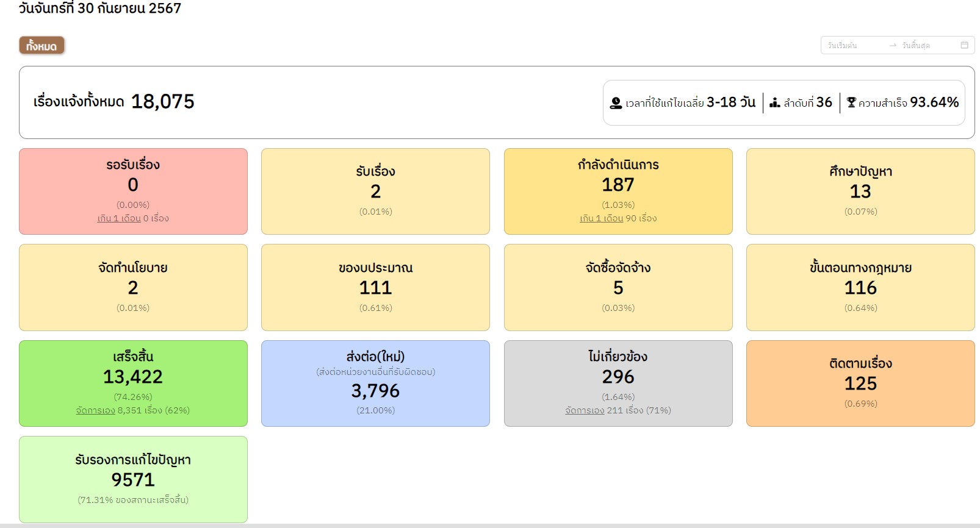Open the เกิน 1 เดือน link under รอรับเรื่อง
Image resolution: width=980 pixels, height=528 pixels.
[x=119, y=218]
